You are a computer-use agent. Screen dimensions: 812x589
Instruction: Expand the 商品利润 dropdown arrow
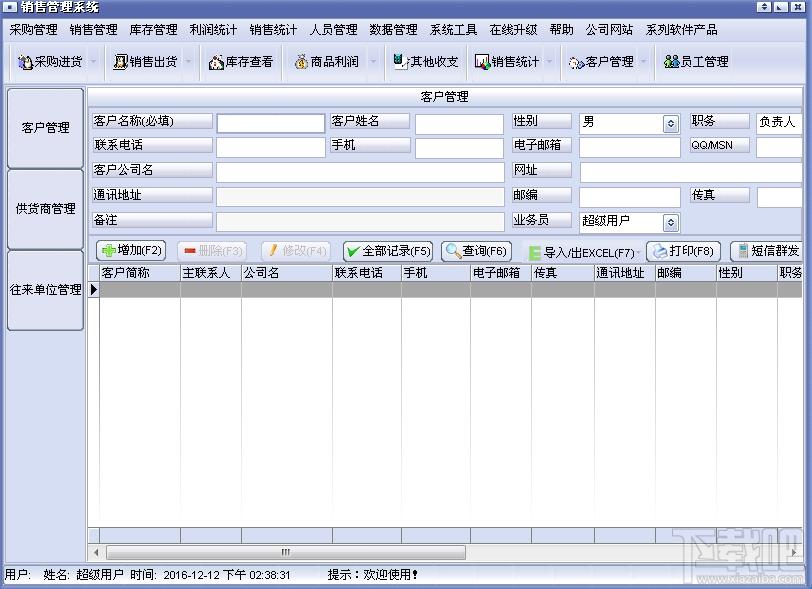[x=373, y=62]
